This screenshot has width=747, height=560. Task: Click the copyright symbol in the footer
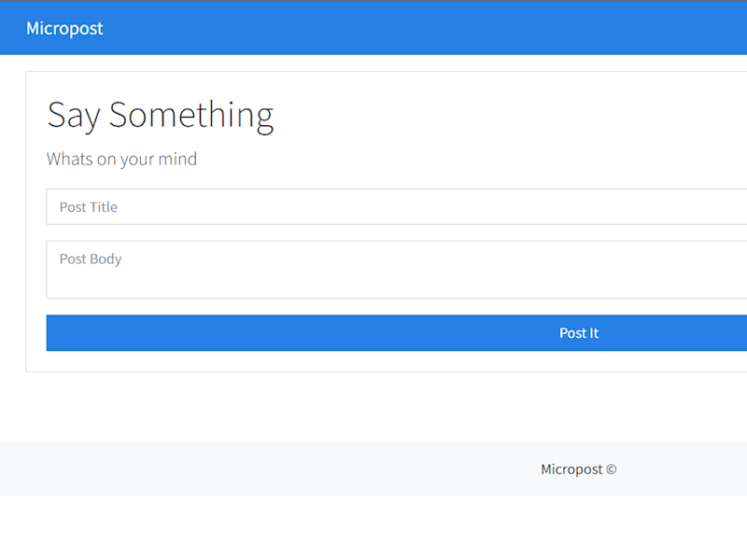point(612,469)
